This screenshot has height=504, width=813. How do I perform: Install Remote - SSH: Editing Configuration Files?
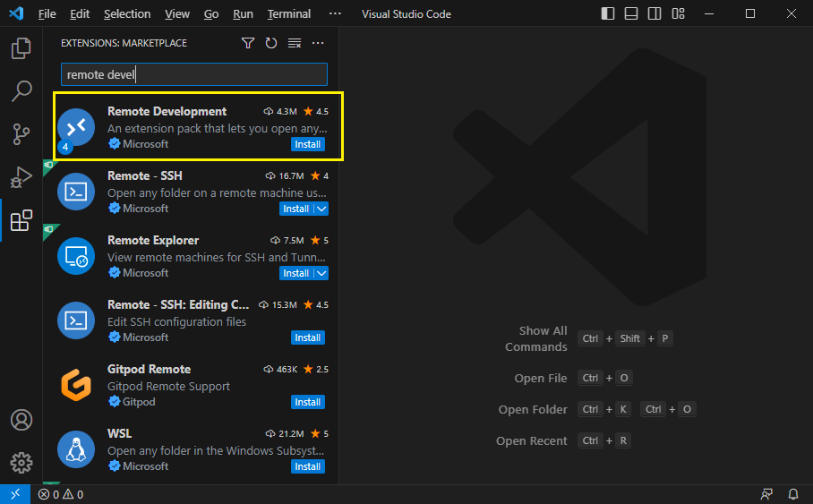pyautogui.click(x=308, y=337)
